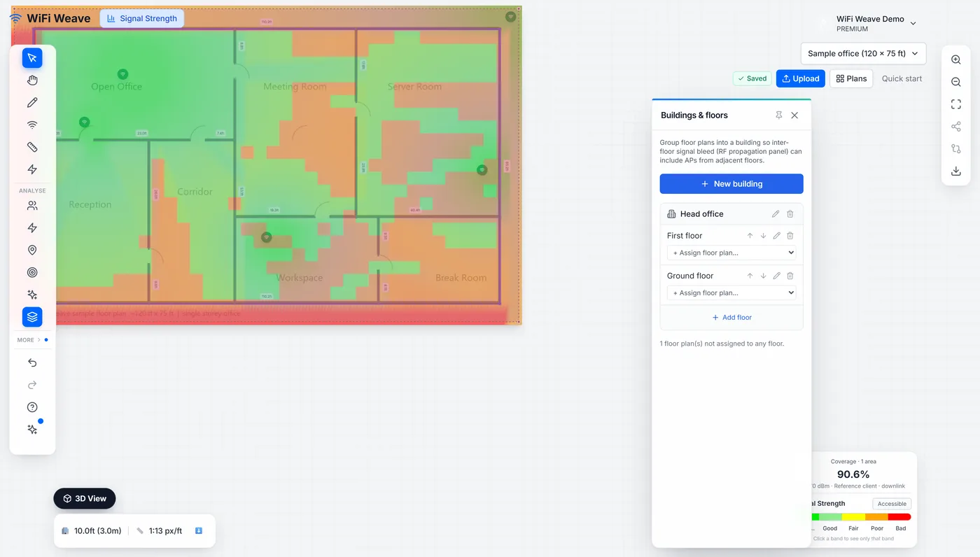Open the Plans menu

click(851, 78)
